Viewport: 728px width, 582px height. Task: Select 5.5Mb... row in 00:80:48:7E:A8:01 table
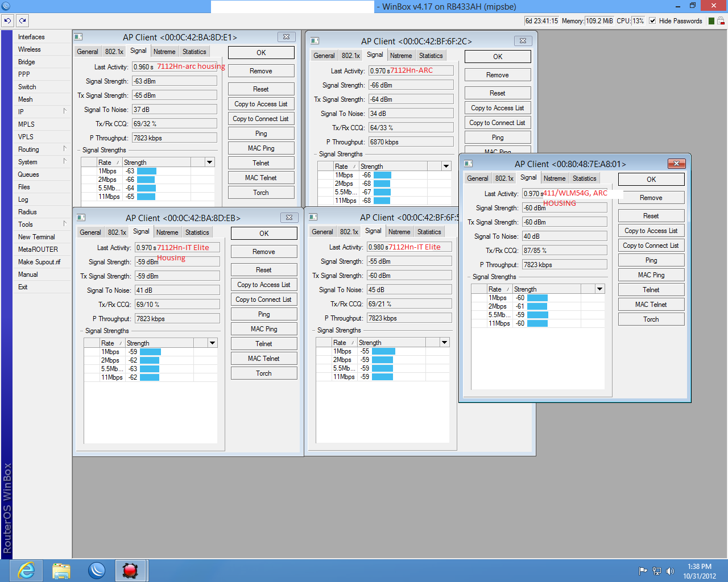tap(538, 315)
